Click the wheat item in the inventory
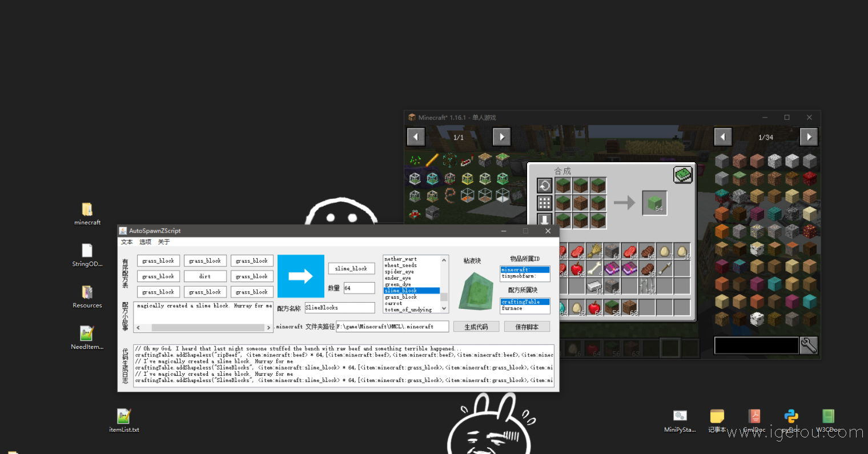 point(594,251)
